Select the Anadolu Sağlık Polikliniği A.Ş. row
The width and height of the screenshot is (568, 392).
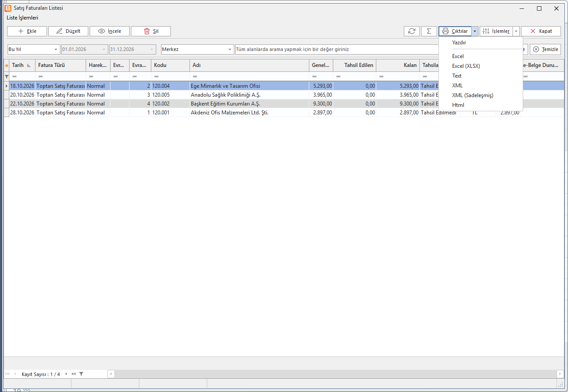coord(284,95)
